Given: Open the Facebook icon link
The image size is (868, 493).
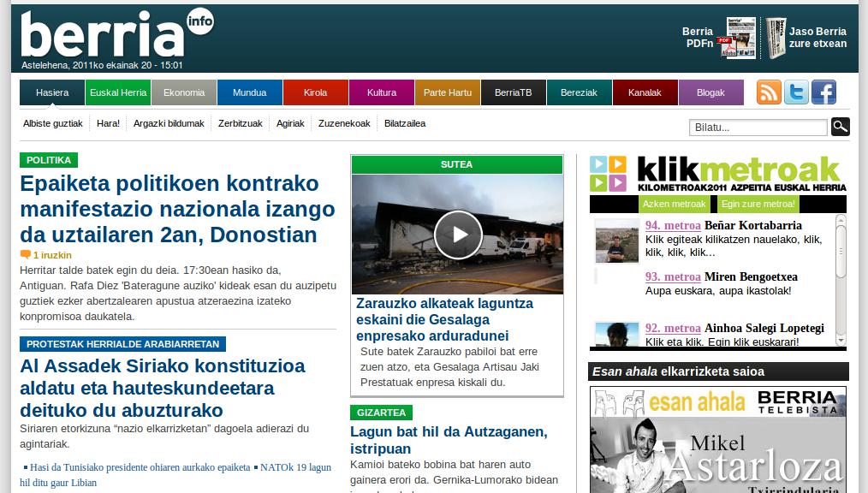Looking at the screenshot, I should coord(823,92).
